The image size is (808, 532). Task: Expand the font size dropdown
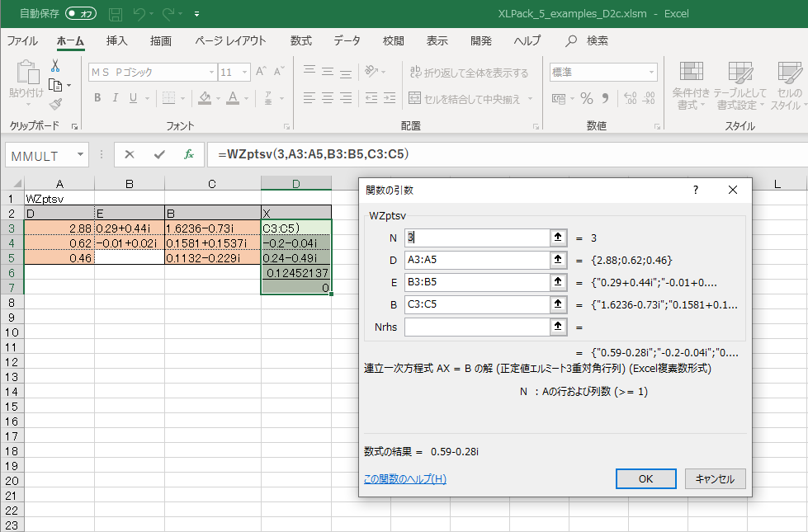245,73
